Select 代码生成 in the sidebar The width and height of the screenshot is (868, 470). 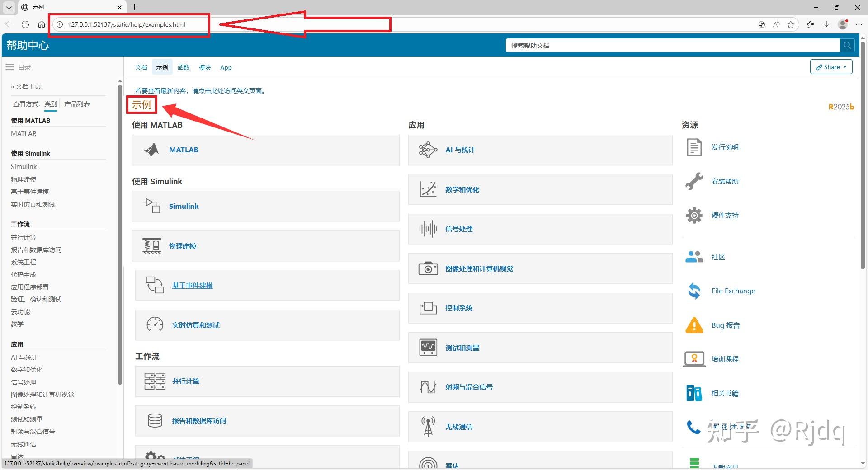click(x=24, y=275)
